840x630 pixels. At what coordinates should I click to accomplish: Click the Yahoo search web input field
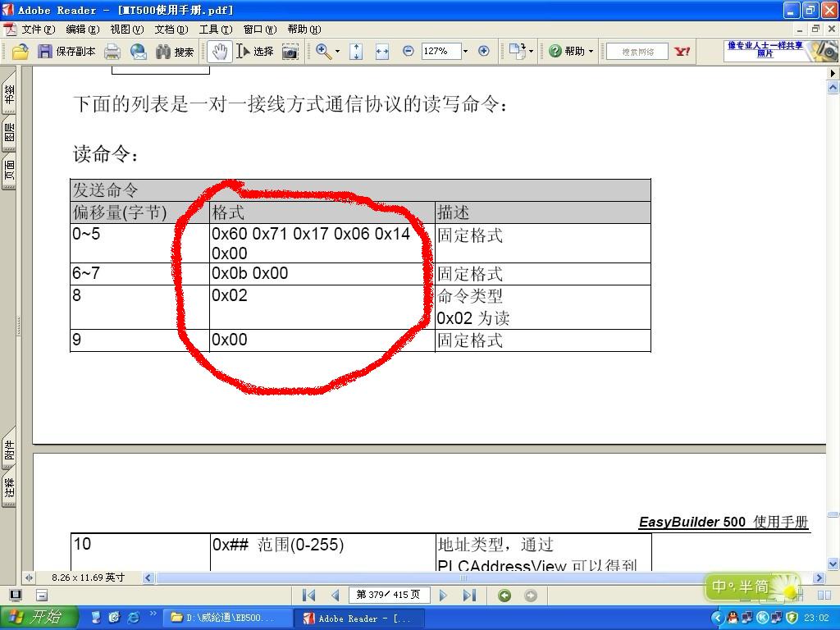[637, 52]
